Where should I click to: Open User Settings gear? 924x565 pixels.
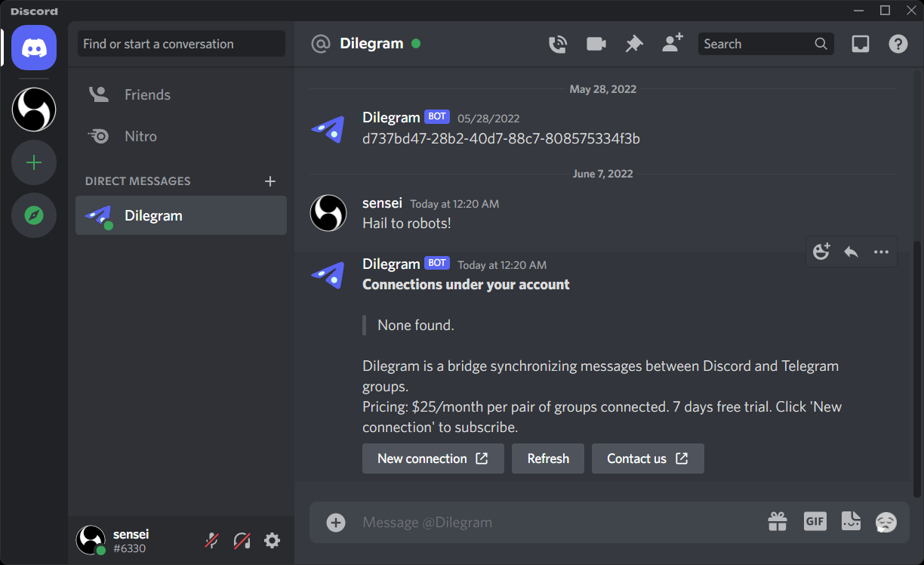272,540
